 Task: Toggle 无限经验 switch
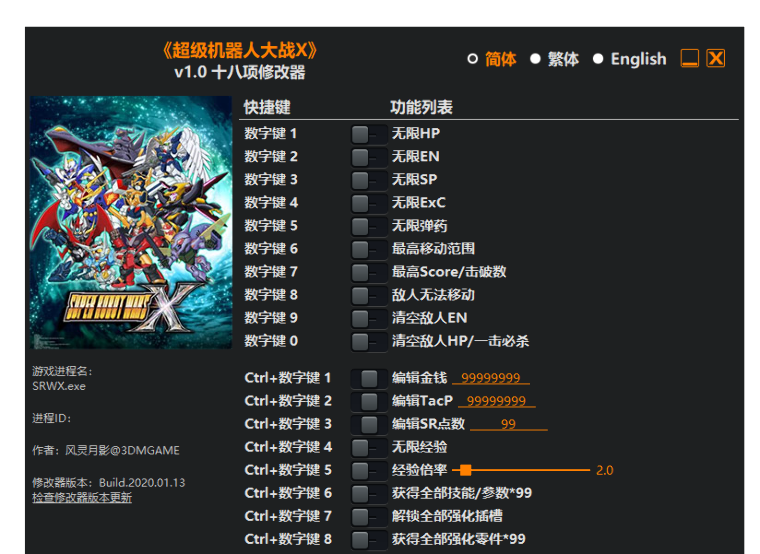(x=369, y=447)
